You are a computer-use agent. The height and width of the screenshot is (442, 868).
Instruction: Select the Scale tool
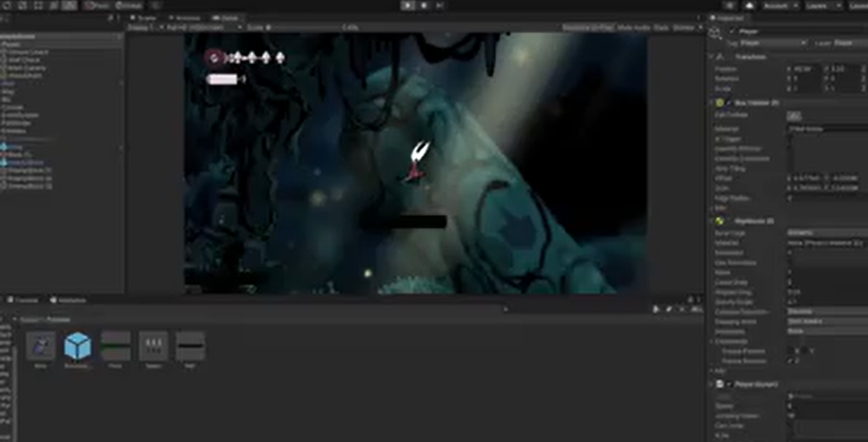coord(54,6)
